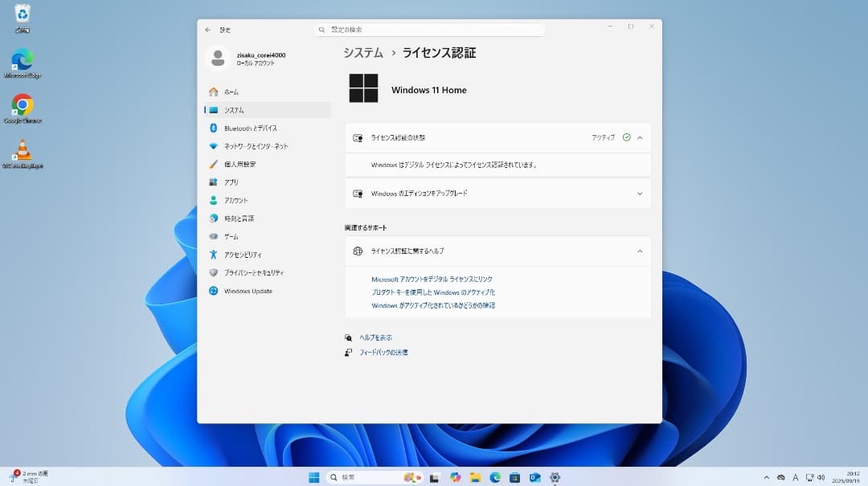Open the weather widget on the taskbar
This screenshot has height=486, width=868.
coord(31,477)
